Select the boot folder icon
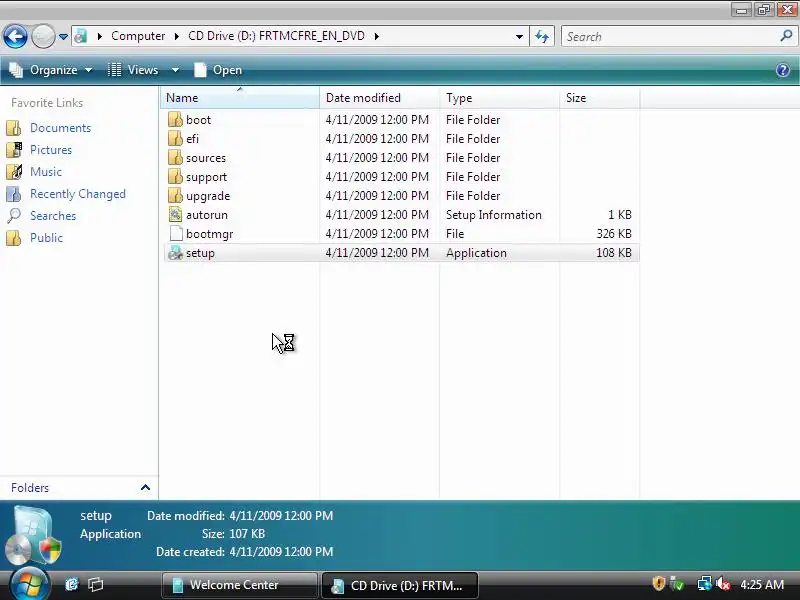800x600 pixels. 175,119
